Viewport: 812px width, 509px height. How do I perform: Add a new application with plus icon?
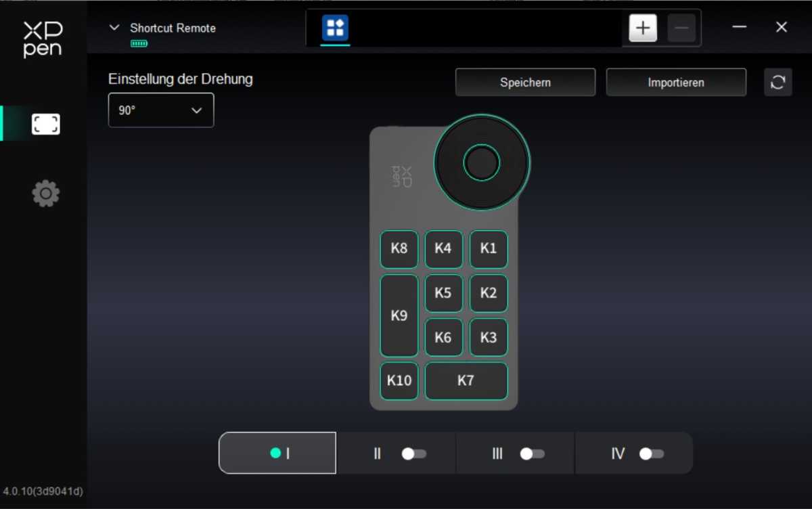[643, 28]
